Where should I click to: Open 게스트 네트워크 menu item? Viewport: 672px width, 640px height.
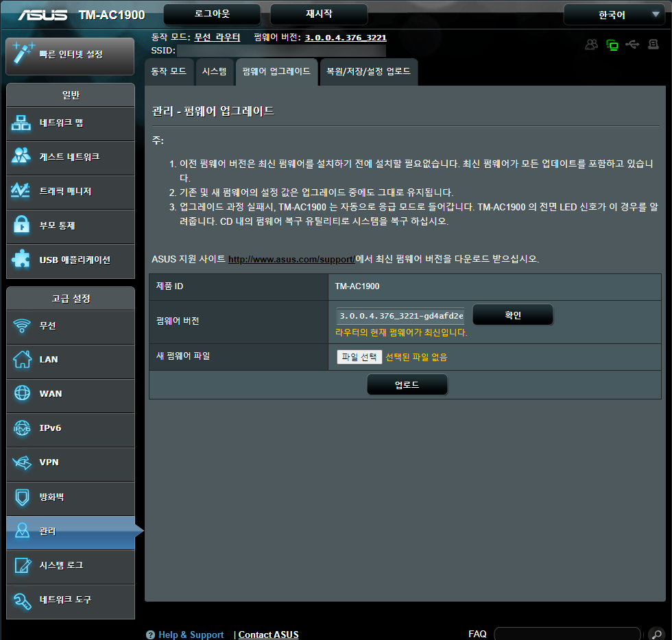click(x=71, y=157)
